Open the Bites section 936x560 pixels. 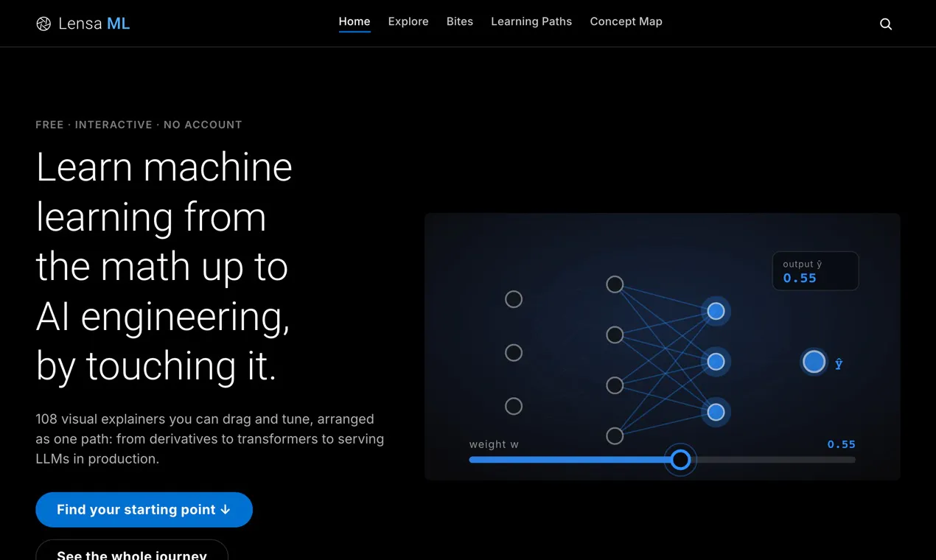point(460,21)
